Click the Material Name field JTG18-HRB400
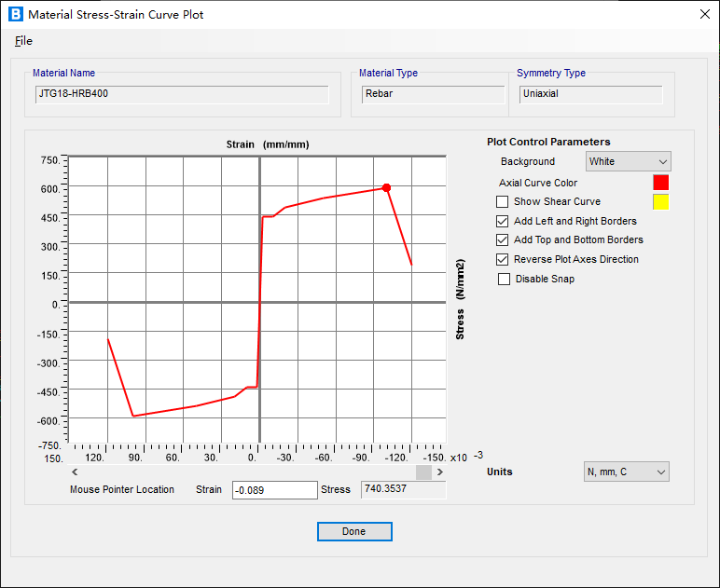Image resolution: width=720 pixels, height=588 pixels. pyautogui.click(x=182, y=94)
